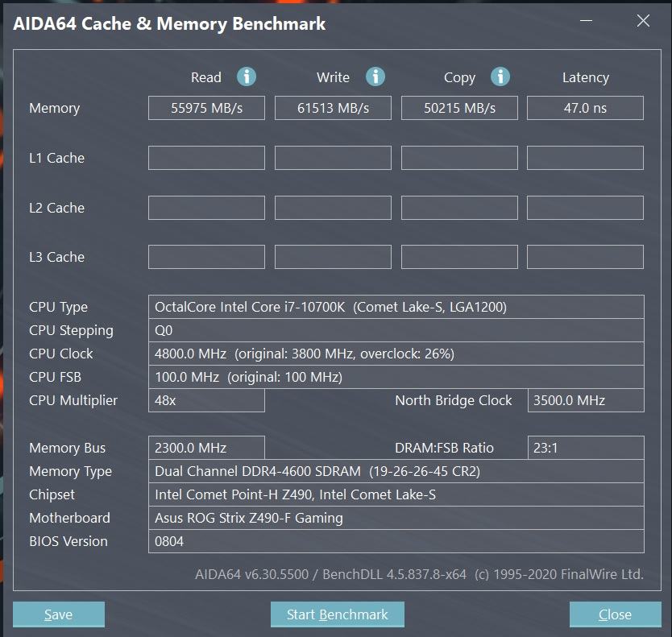
Task: Click the L3 Cache row label
Action: pyautogui.click(x=56, y=257)
